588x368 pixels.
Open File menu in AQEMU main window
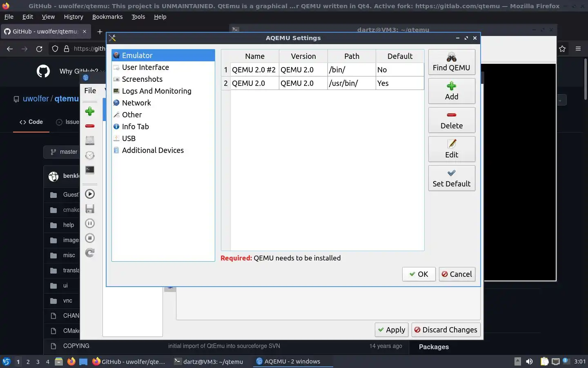tap(90, 91)
